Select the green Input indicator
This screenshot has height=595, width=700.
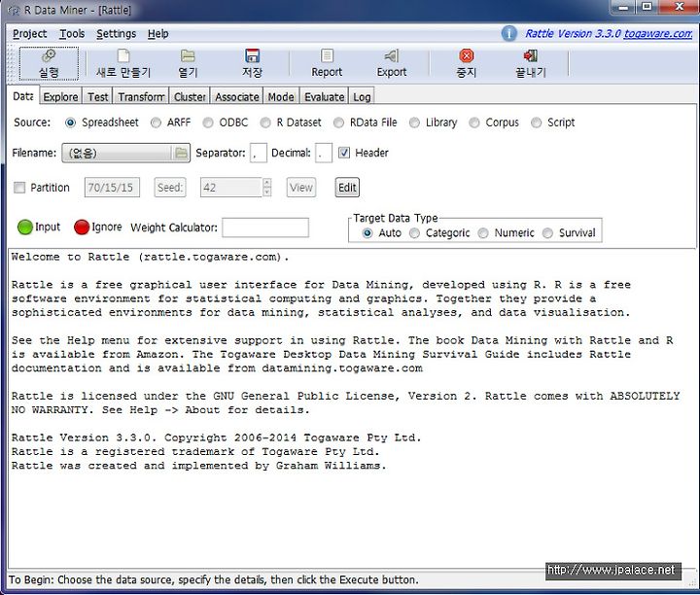point(25,227)
